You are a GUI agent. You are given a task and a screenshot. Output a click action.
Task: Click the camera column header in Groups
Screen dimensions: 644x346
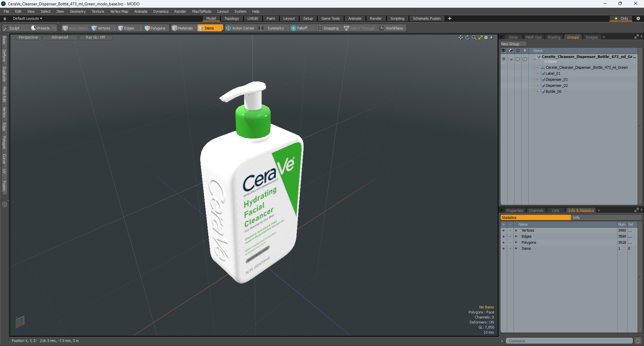(511, 51)
